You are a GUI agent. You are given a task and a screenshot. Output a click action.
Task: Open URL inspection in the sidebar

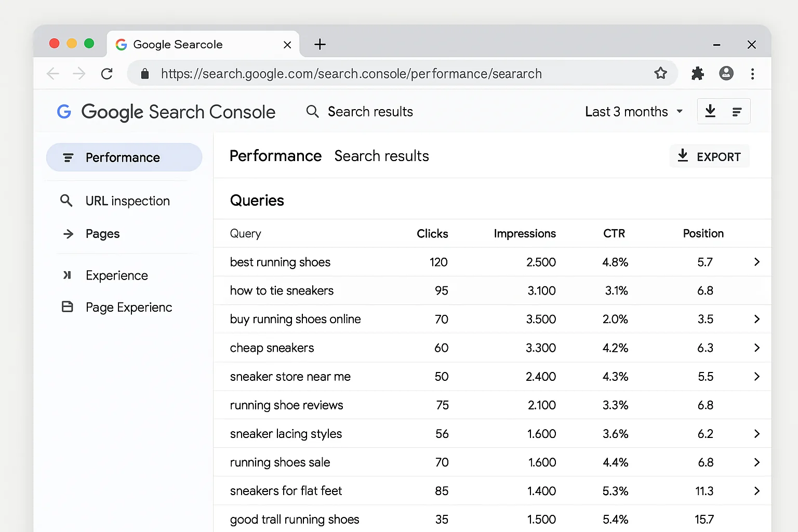(x=127, y=201)
